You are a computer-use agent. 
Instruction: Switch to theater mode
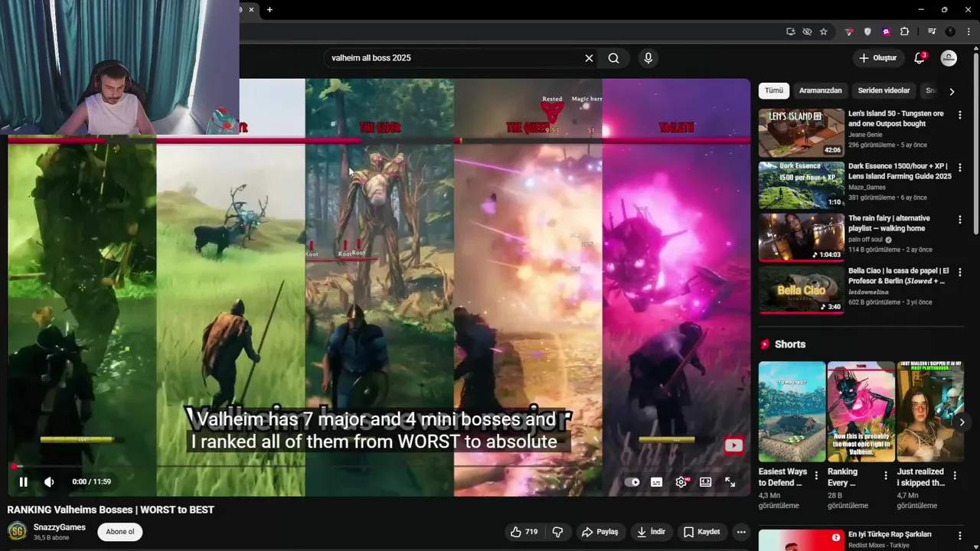[706, 482]
